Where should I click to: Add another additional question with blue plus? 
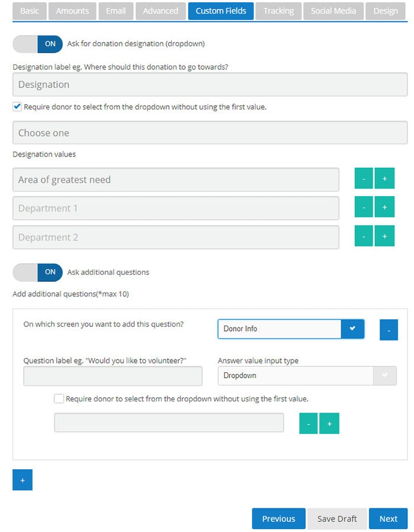22,481
